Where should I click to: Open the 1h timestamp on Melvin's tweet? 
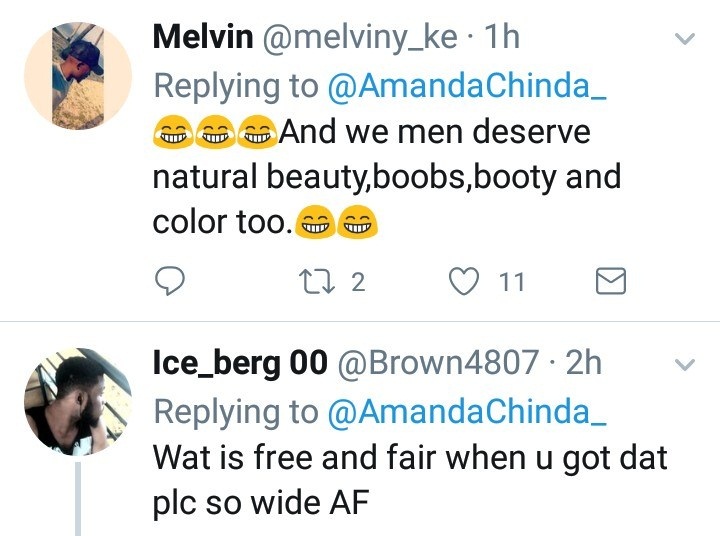click(501, 38)
